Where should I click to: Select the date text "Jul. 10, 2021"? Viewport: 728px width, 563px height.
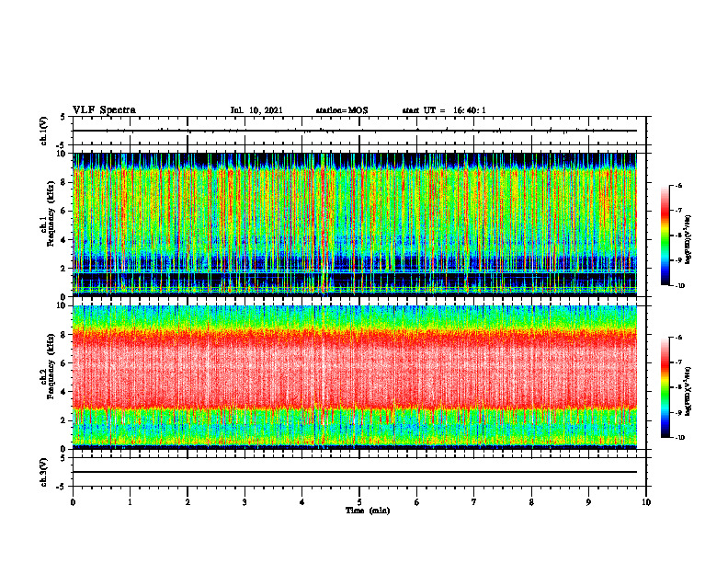tap(256, 110)
